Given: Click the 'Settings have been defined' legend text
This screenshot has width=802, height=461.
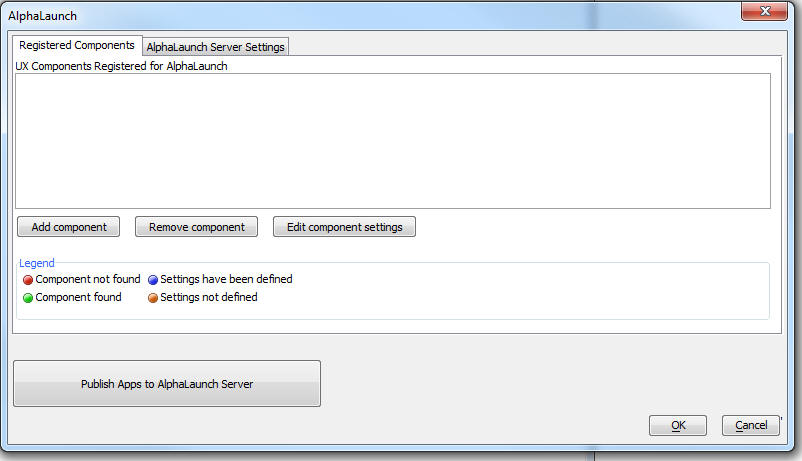Looking at the screenshot, I should pyautogui.click(x=226, y=279).
